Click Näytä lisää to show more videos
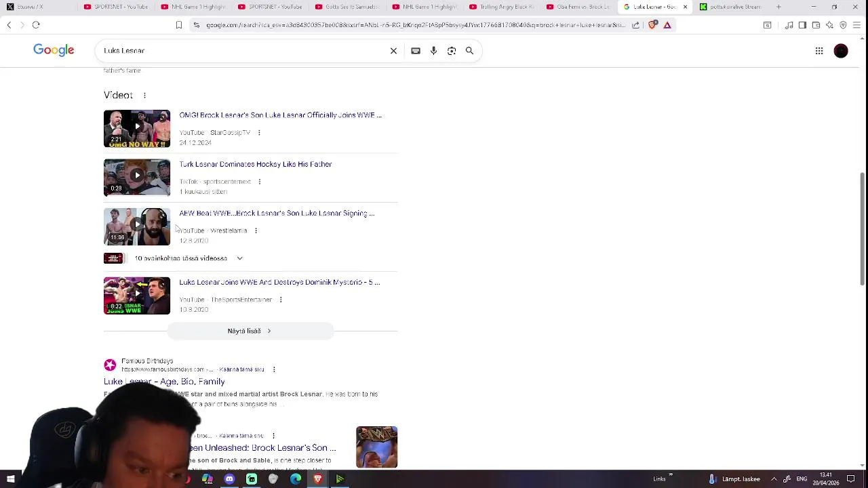This screenshot has height=488, width=868. point(250,331)
